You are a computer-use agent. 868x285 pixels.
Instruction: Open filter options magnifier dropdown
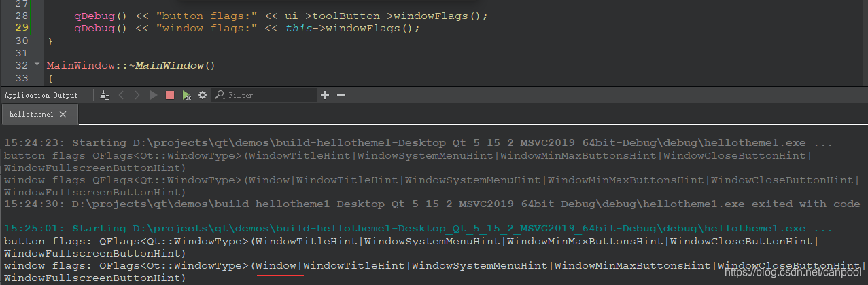coord(220,96)
